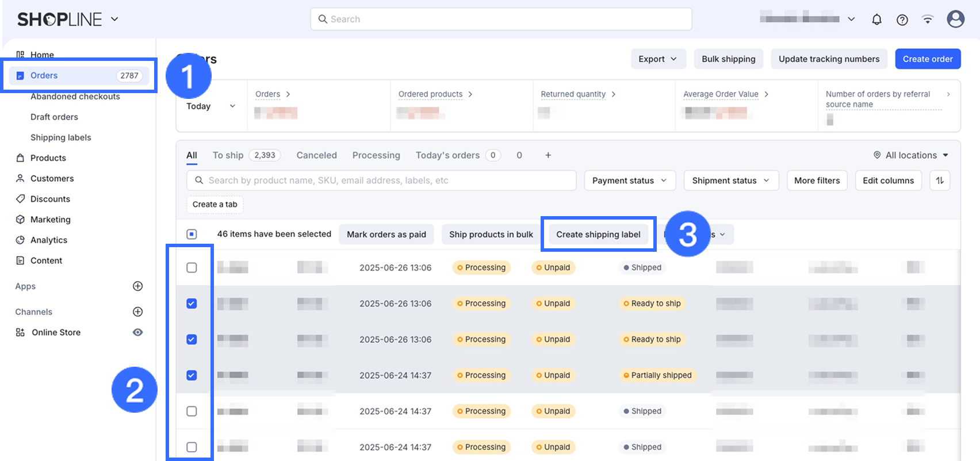Add an app using Apps plus icon

click(137, 286)
